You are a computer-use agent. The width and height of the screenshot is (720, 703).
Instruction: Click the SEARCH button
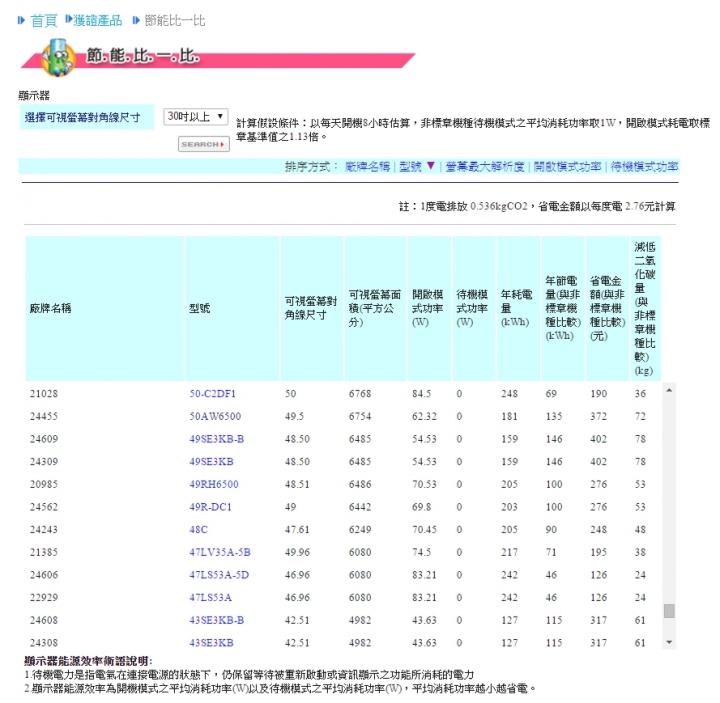tap(203, 144)
